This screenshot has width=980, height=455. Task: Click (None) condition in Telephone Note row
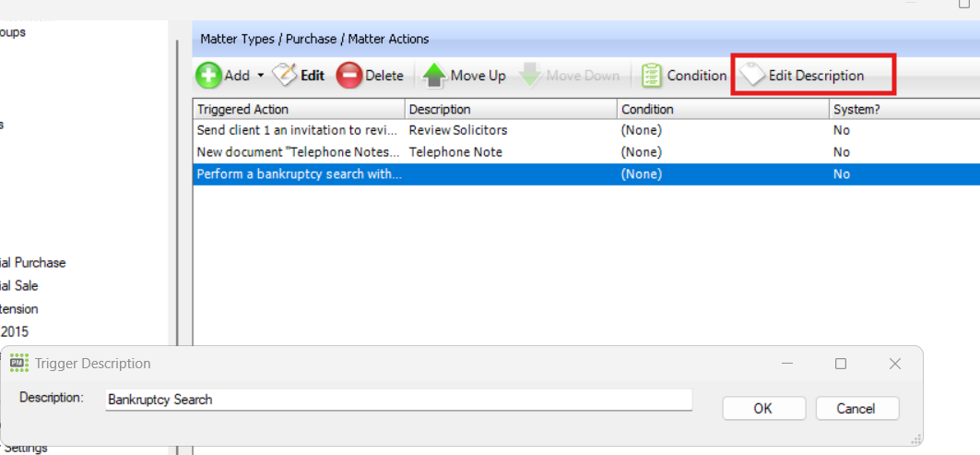click(x=641, y=152)
